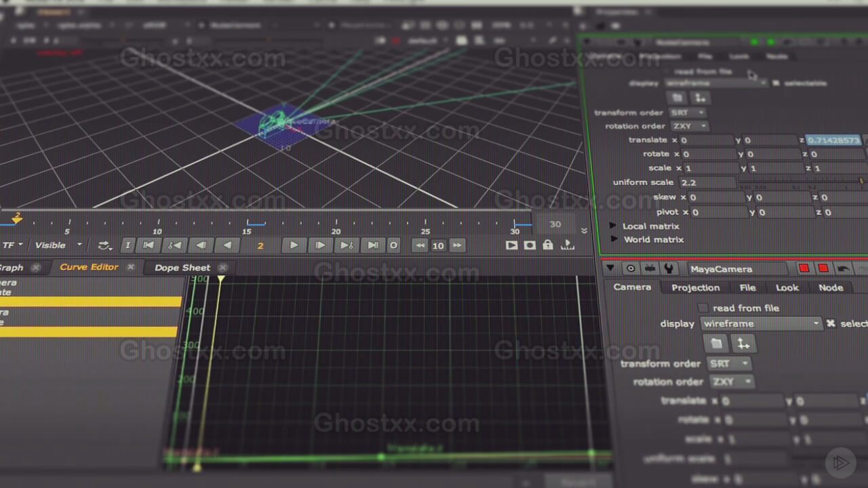Click the double chevron at the timeline's right end
This screenshot has height=488, width=868.
pyautogui.click(x=585, y=230)
